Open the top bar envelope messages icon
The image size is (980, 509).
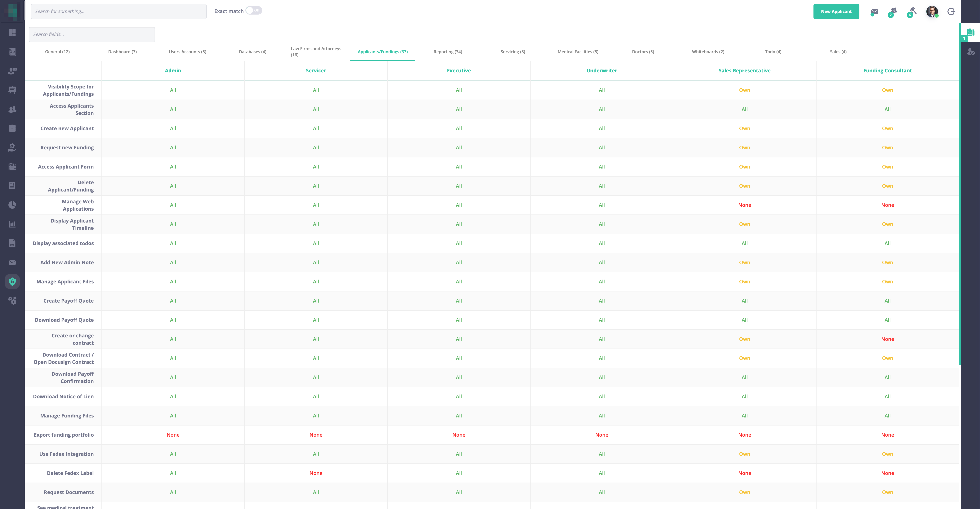[x=874, y=11]
